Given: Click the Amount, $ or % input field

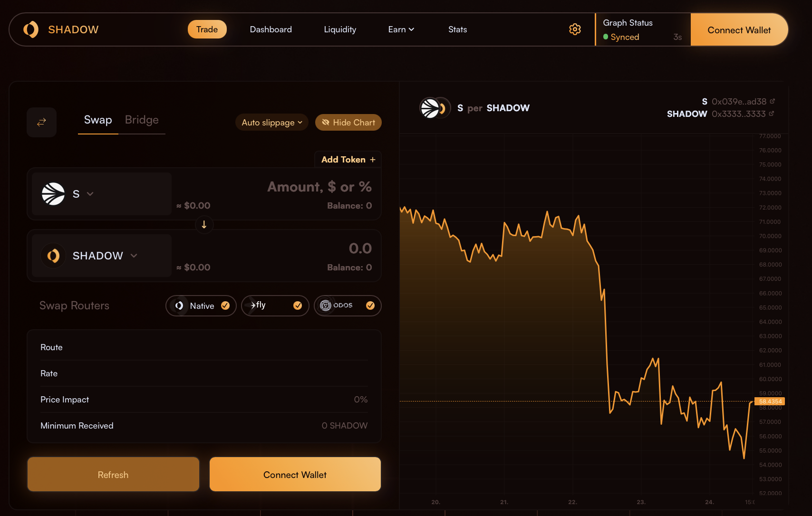Looking at the screenshot, I should pyautogui.click(x=319, y=187).
